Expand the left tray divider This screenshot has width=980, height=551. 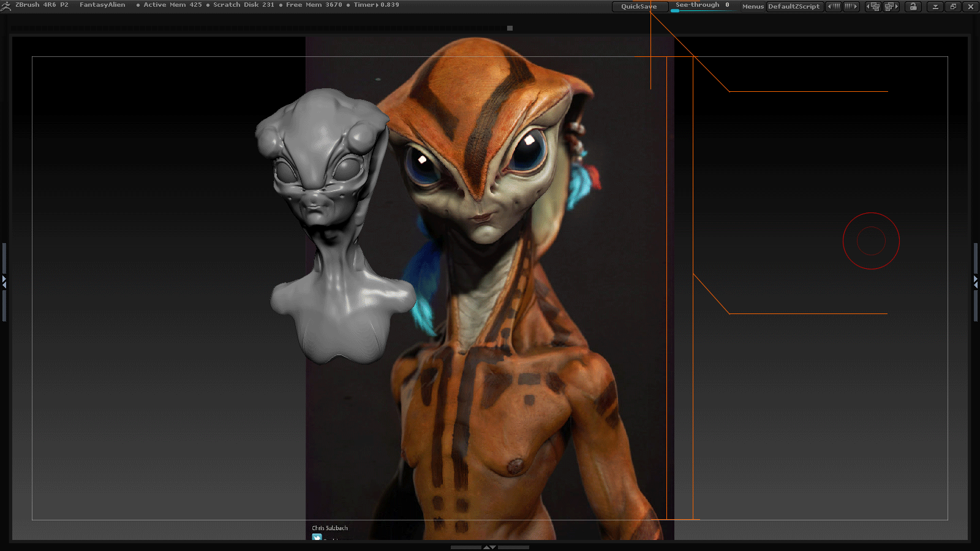click(x=4, y=282)
